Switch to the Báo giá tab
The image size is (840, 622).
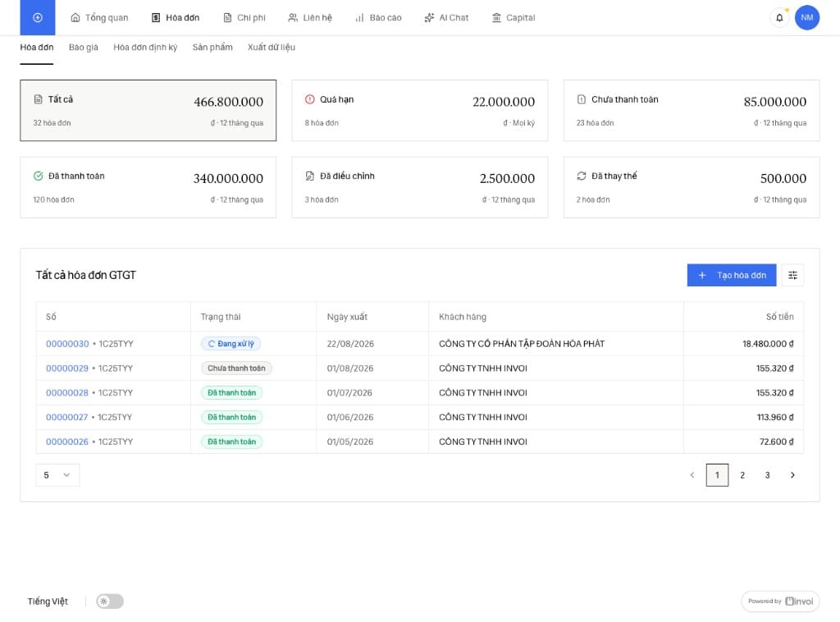[84, 47]
